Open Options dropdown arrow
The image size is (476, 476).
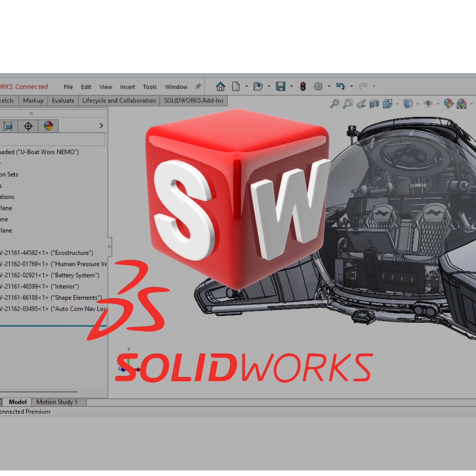[329, 86]
